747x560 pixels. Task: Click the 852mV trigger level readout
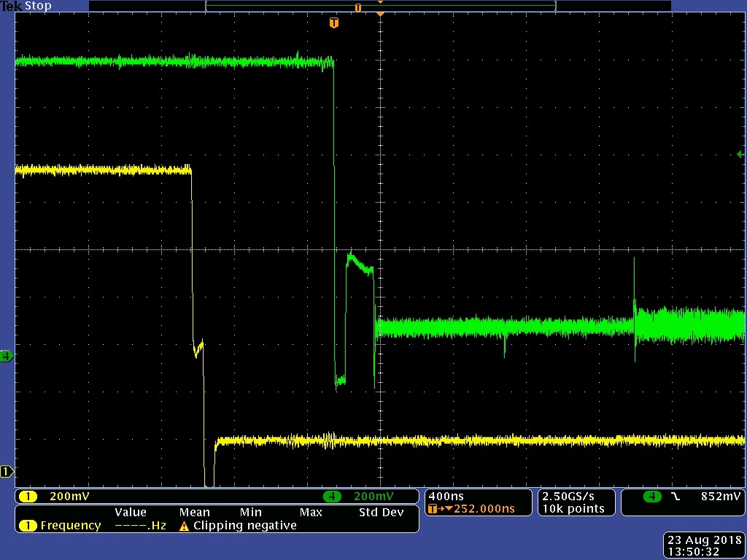click(721, 496)
